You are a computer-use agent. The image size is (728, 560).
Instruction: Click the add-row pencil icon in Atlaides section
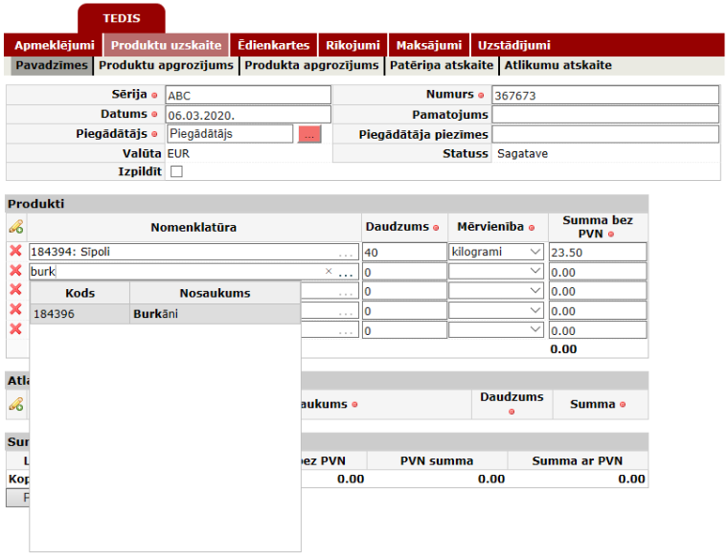click(15, 404)
